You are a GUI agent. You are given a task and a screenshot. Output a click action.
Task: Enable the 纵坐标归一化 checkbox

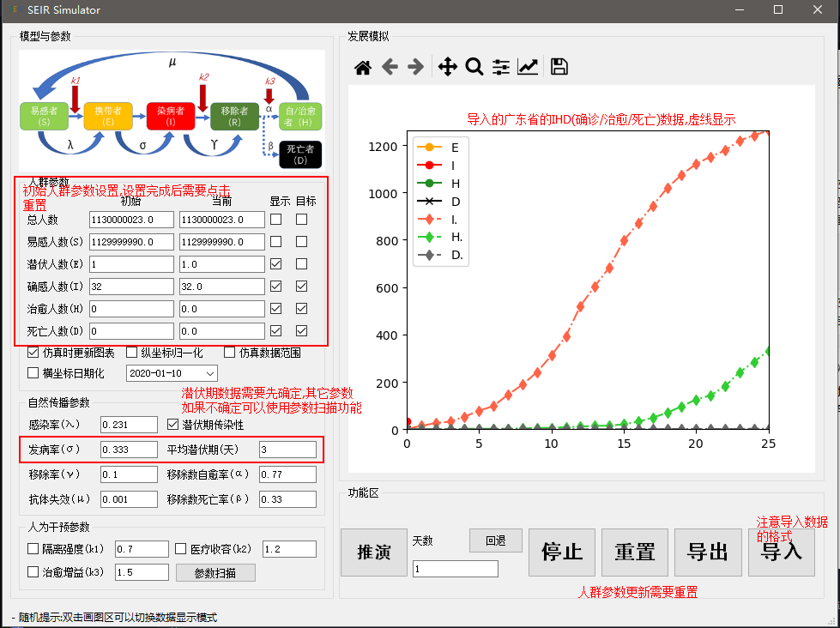(132, 352)
